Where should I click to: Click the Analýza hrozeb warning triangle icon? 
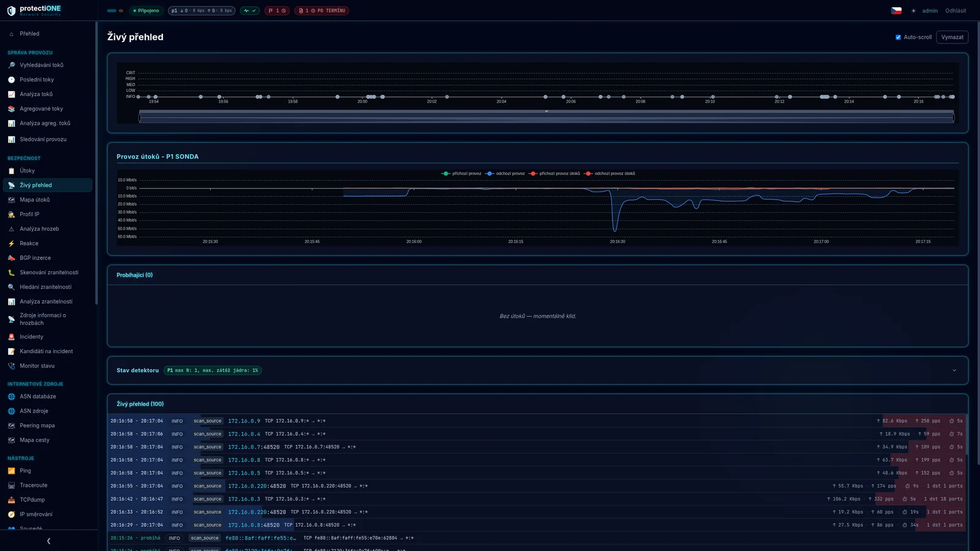point(11,229)
